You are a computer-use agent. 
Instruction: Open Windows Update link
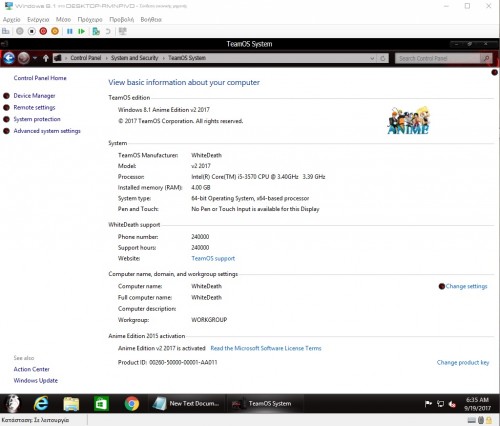click(36, 381)
